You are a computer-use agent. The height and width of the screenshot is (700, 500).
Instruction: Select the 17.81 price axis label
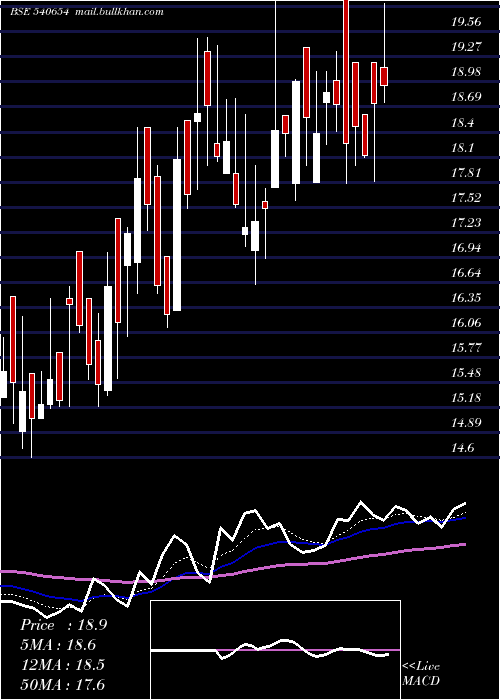(466, 173)
